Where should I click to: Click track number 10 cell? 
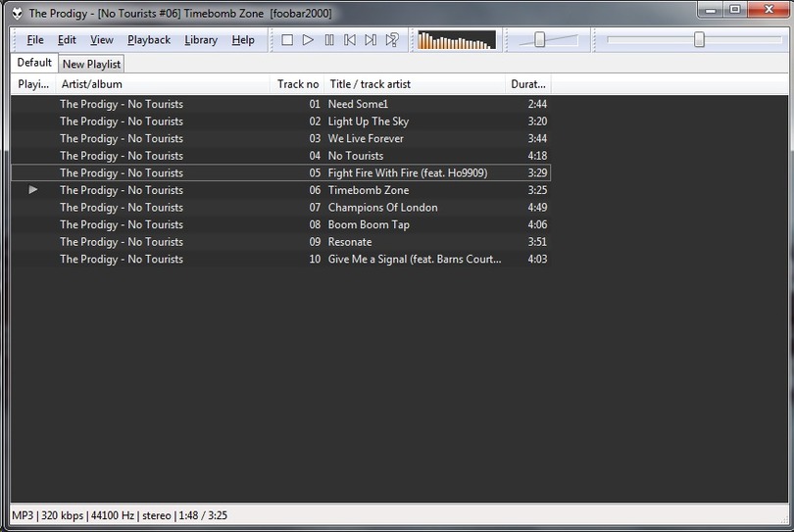tap(315, 259)
